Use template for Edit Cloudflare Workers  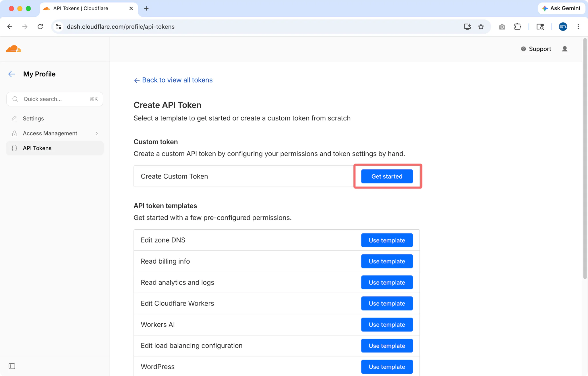[x=387, y=303]
